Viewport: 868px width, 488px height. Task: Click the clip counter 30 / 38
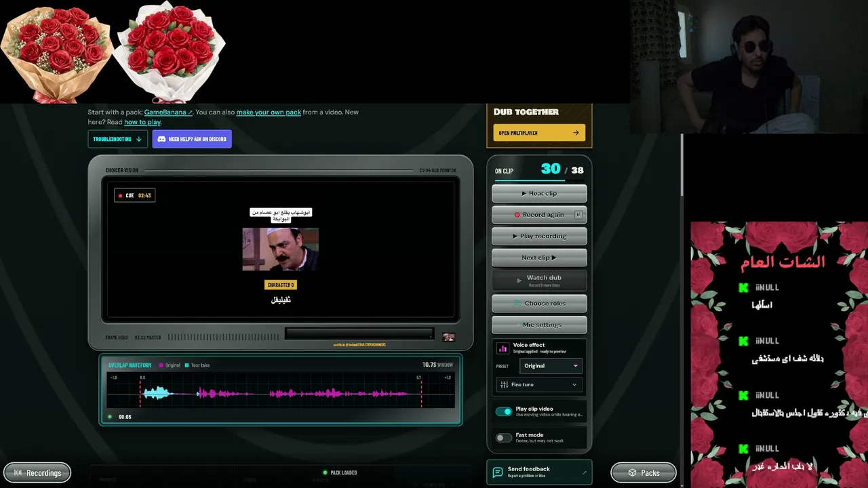coord(561,169)
